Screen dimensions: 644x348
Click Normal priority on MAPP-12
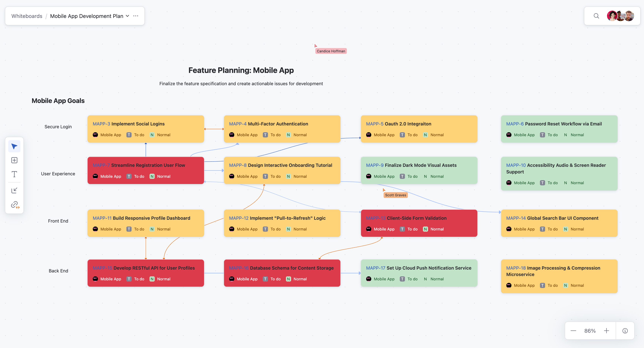point(300,229)
